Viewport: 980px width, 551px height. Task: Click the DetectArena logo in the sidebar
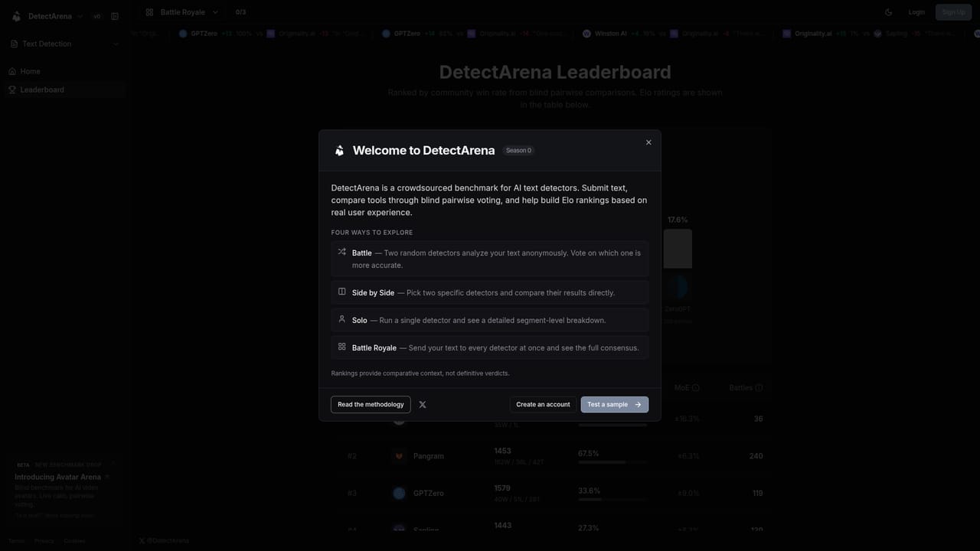[16, 16]
